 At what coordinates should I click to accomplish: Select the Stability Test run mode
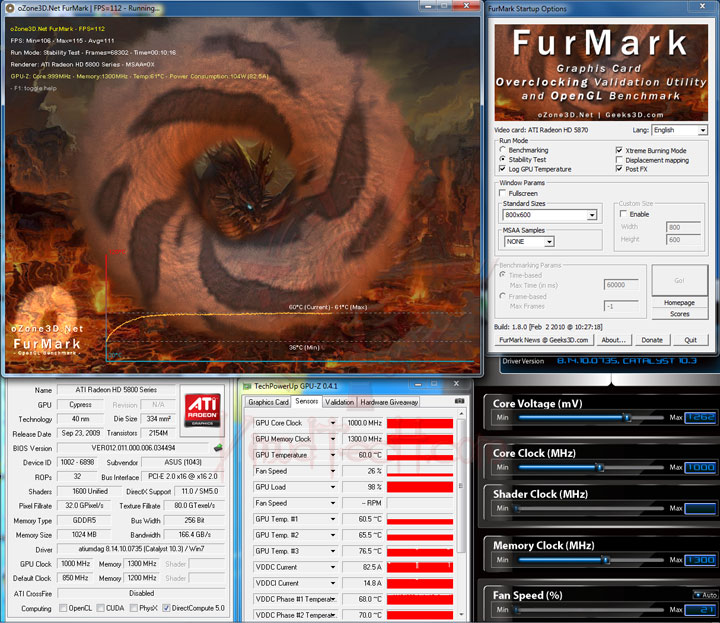pos(502,159)
